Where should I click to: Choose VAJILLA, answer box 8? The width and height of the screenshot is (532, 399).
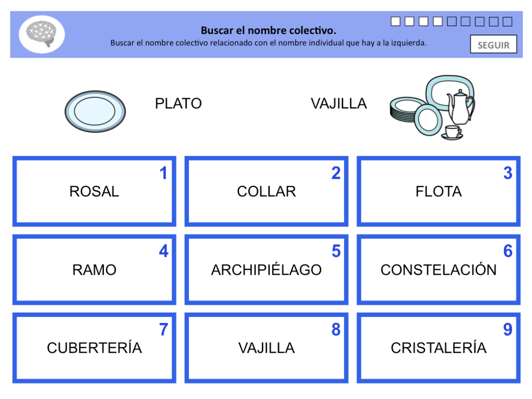[266, 347]
